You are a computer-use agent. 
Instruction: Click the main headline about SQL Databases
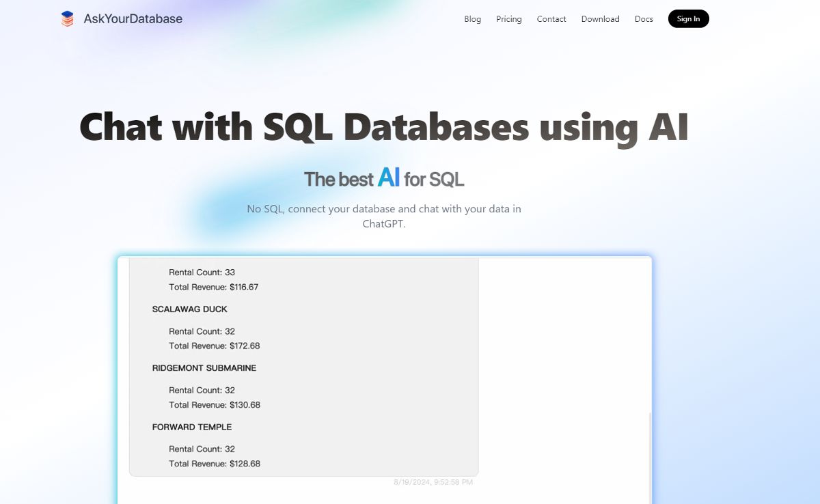(384, 127)
